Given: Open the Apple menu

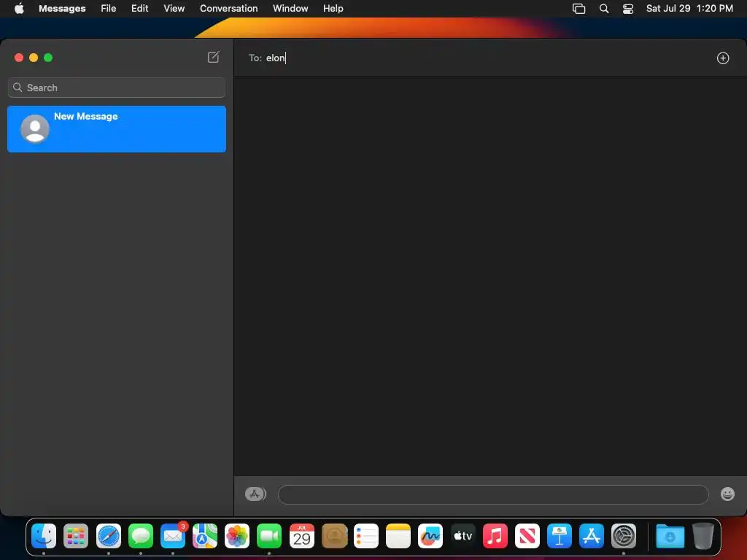Looking at the screenshot, I should pyautogui.click(x=19, y=9).
